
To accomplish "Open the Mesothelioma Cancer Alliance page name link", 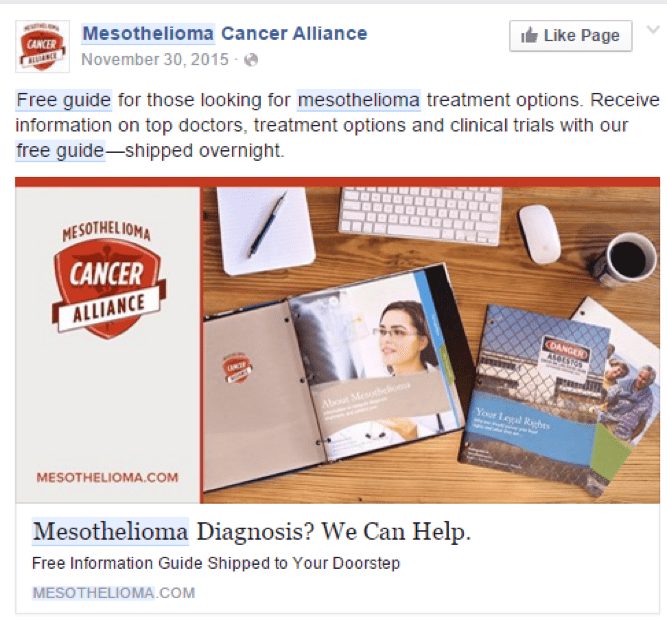I will (x=225, y=34).
